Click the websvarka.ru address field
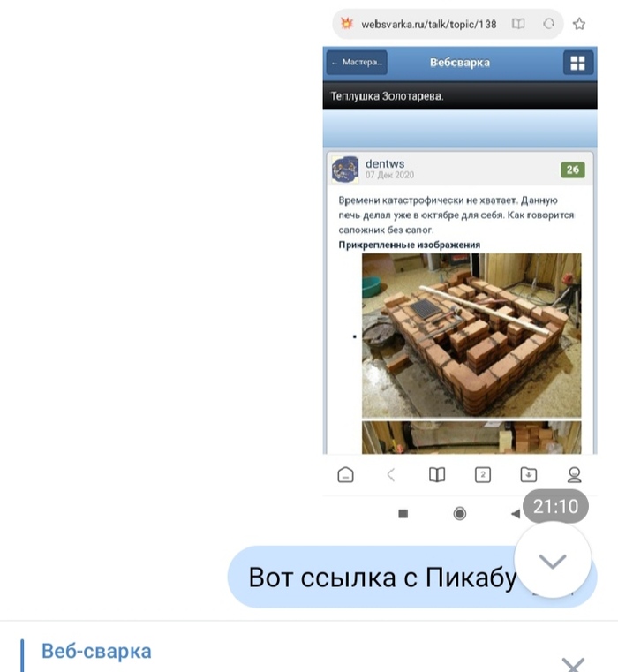Image resolution: width=618 pixels, height=672 pixels. [428, 24]
